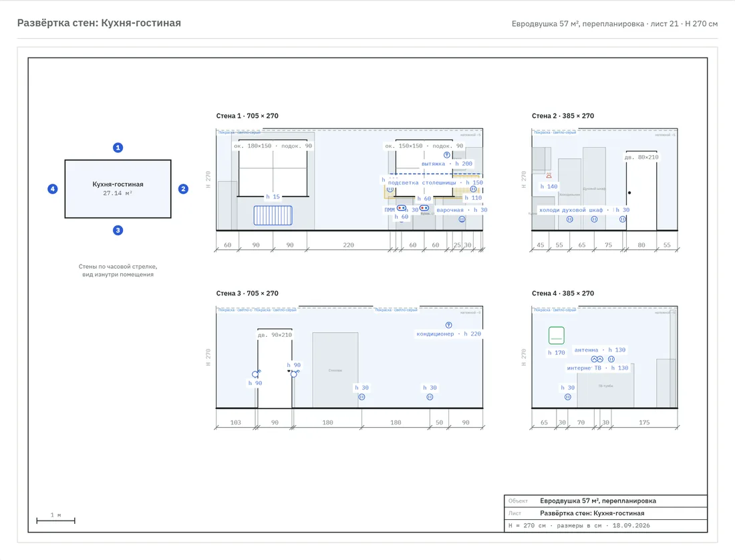Click the green wall panel above 'h 170'
Screen dimensions: 735x560
(557, 335)
